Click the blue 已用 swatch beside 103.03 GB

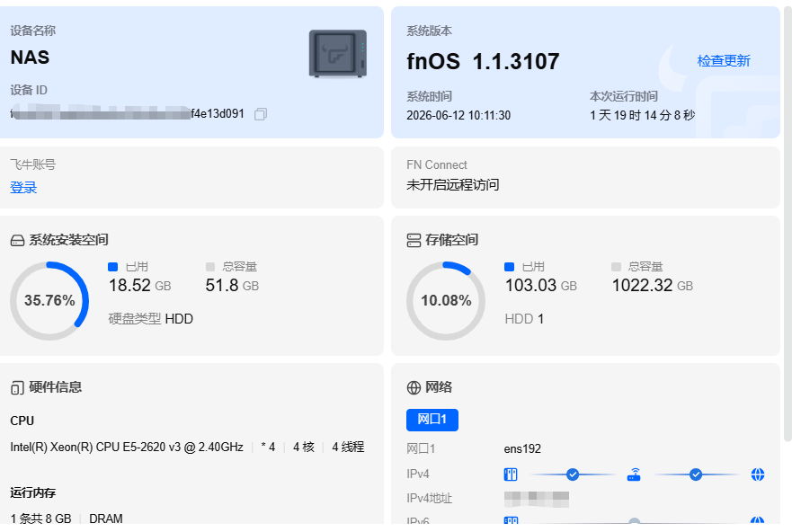coord(509,267)
